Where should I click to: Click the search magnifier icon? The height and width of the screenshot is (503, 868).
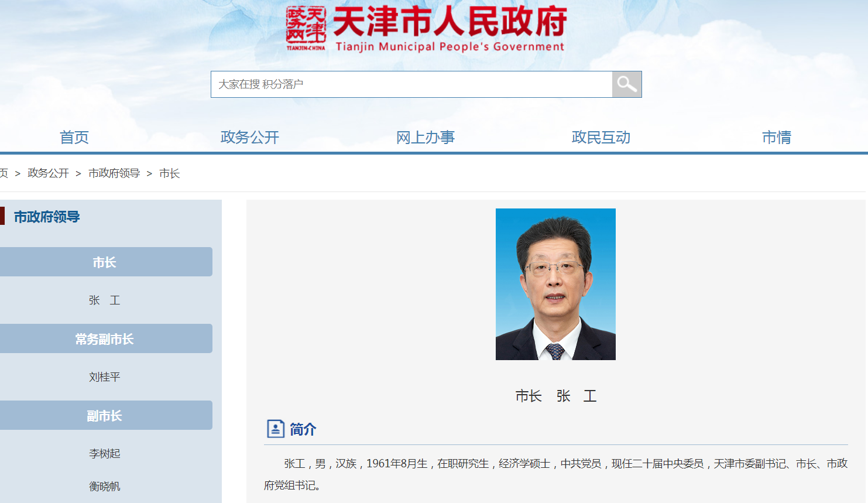[626, 84]
